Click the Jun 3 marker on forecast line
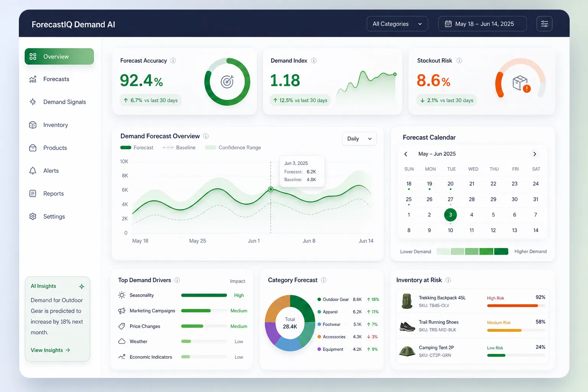The width and height of the screenshot is (588, 392). [x=271, y=189]
